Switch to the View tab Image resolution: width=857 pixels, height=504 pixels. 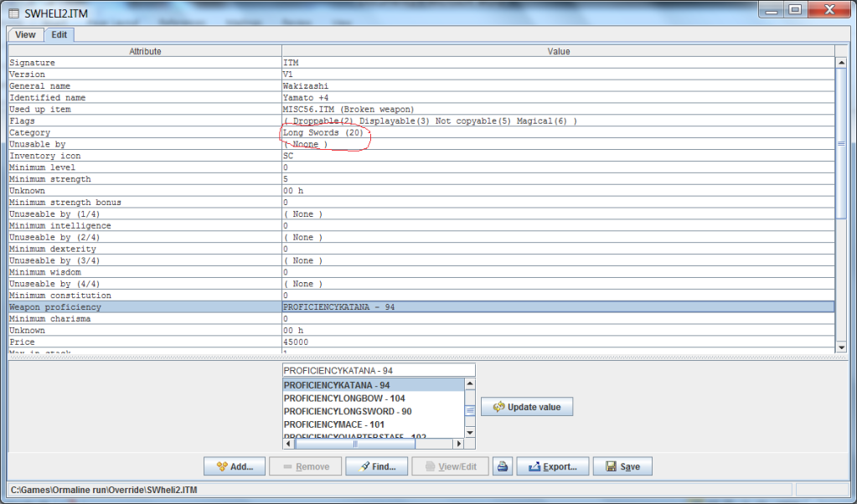(x=25, y=34)
